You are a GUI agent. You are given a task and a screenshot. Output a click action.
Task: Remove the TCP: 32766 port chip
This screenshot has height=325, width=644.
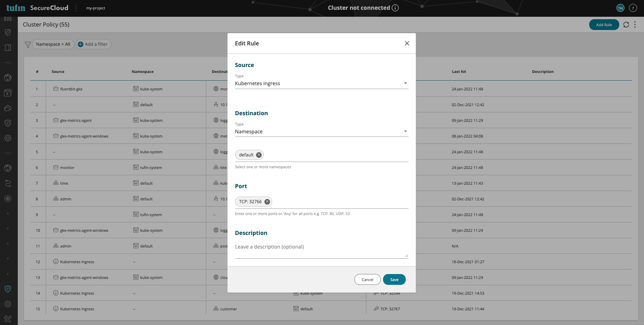pyautogui.click(x=267, y=202)
